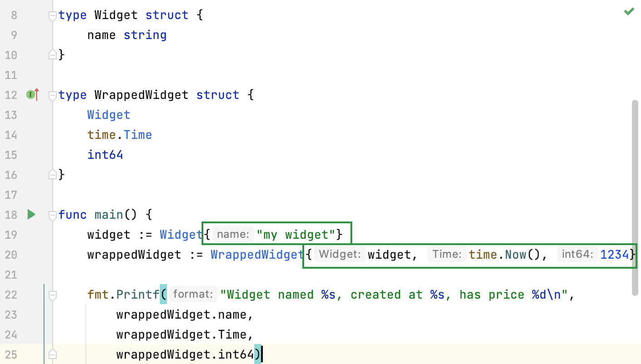The height and width of the screenshot is (364, 641).
Task: Click the "Widget:" field hint inlay
Action: tap(340, 254)
